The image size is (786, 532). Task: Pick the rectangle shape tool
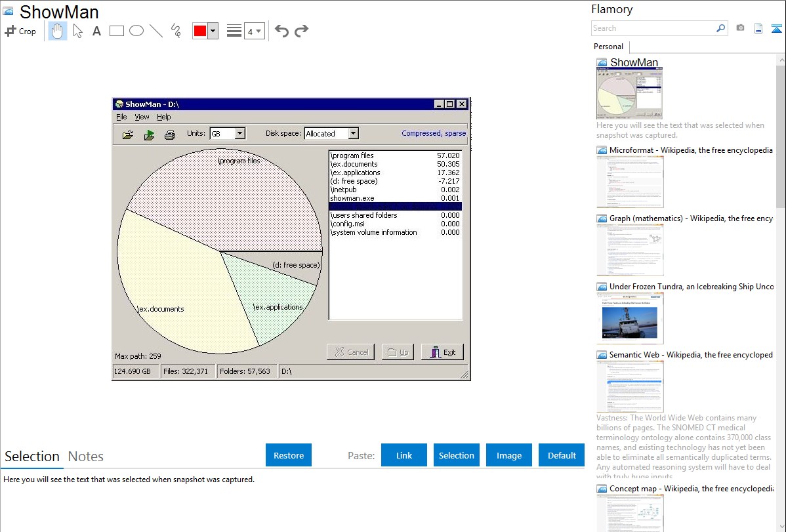tap(117, 31)
